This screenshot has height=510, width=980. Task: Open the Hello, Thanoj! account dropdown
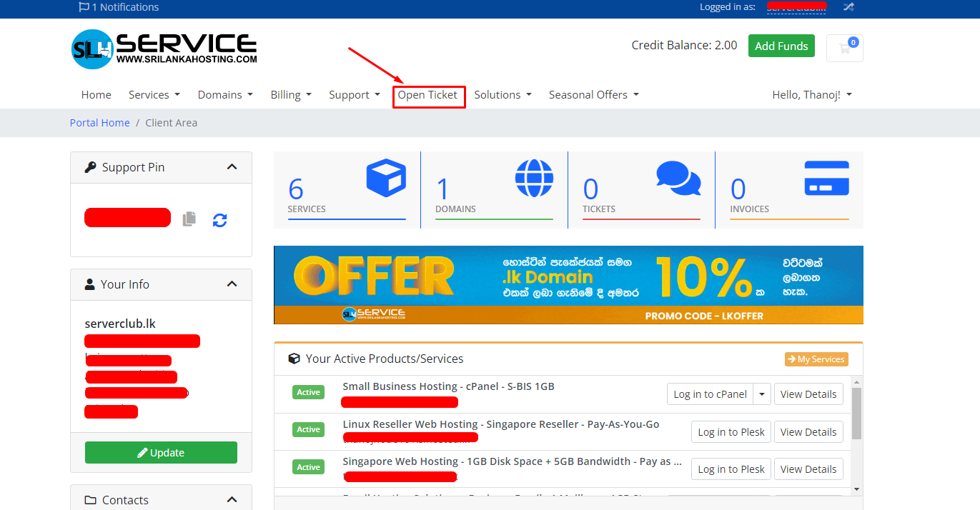point(811,95)
